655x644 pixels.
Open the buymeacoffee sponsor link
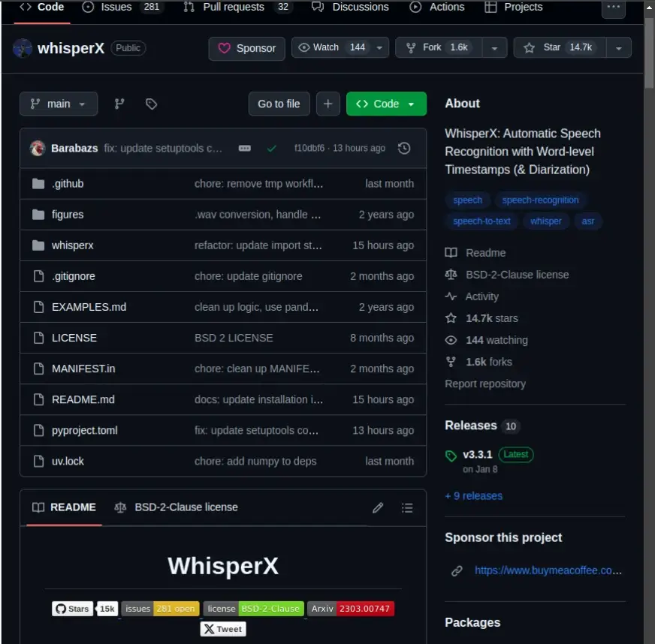548,570
